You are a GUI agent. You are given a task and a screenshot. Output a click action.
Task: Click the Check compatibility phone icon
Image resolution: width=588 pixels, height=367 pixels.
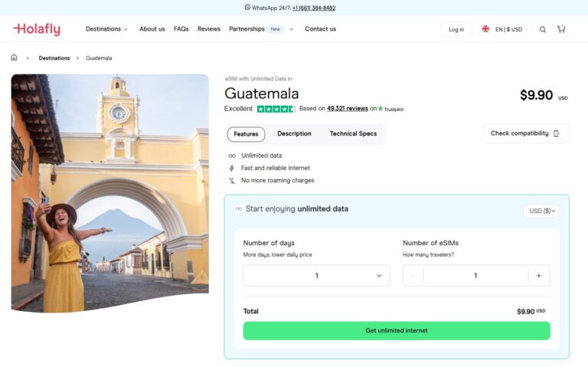pyautogui.click(x=557, y=133)
